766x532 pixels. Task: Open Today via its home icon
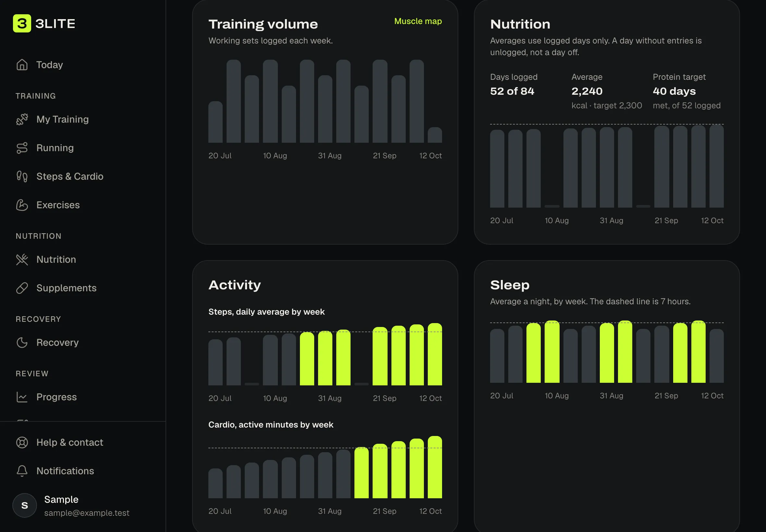pyautogui.click(x=22, y=65)
